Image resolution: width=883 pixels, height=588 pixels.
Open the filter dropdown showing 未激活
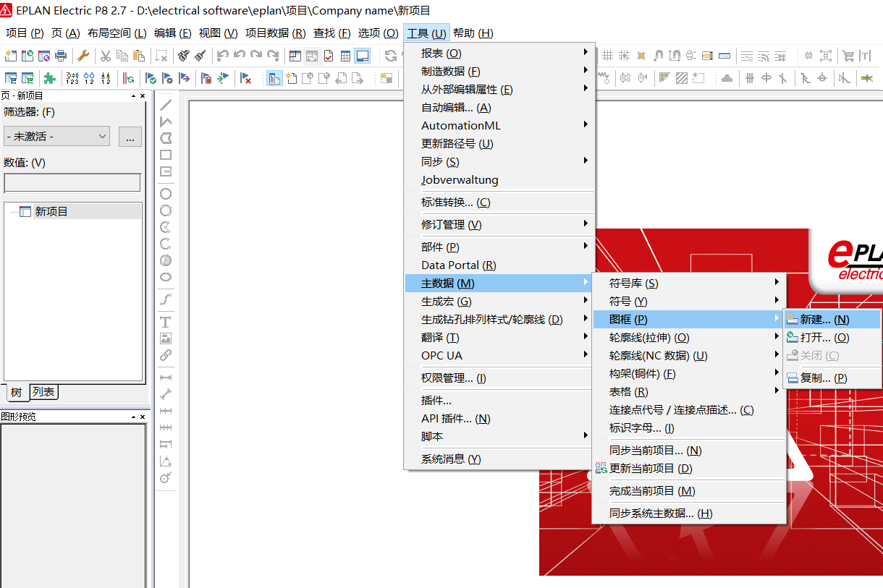(56, 136)
